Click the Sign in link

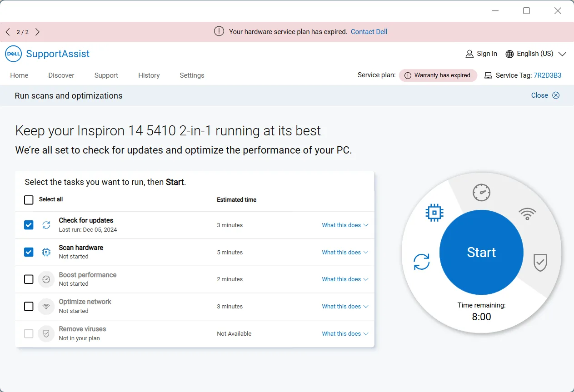487,54
